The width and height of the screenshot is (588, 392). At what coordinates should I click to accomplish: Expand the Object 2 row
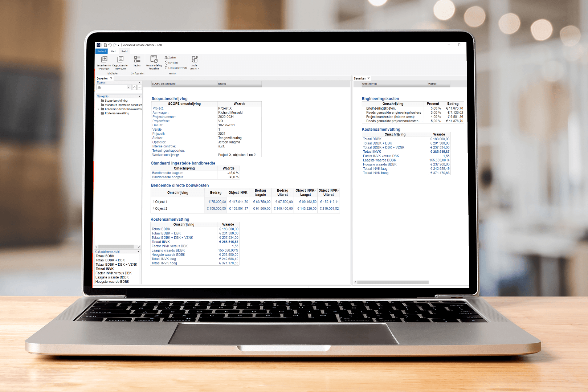coord(154,208)
